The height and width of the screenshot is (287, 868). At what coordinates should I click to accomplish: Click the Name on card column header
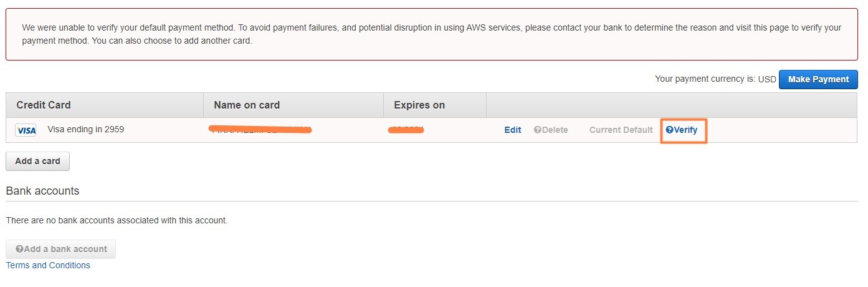247,105
